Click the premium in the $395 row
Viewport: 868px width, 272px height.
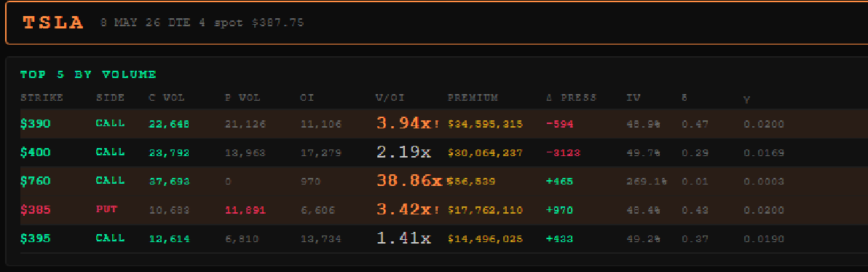(485, 239)
